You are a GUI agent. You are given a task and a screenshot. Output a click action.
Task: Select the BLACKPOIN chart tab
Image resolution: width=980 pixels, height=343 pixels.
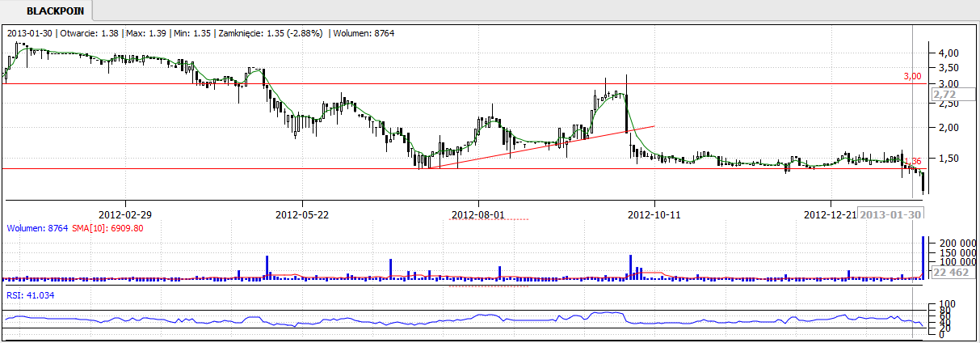click(x=48, y=11)
